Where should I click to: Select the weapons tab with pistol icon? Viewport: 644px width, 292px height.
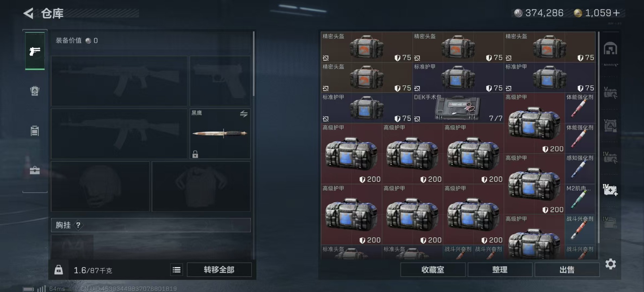[x=35, y=51]
